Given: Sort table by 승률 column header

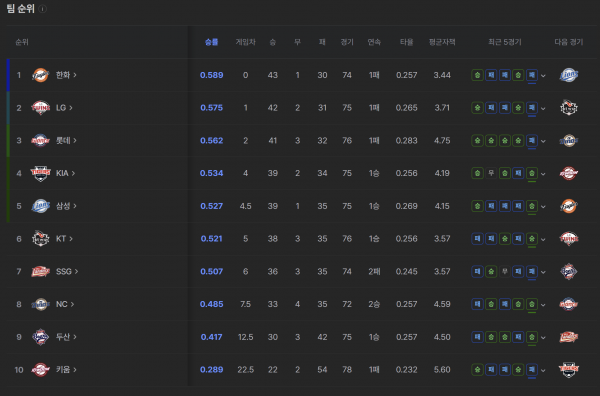Looking at the screenshot, I should pos(212,42).
